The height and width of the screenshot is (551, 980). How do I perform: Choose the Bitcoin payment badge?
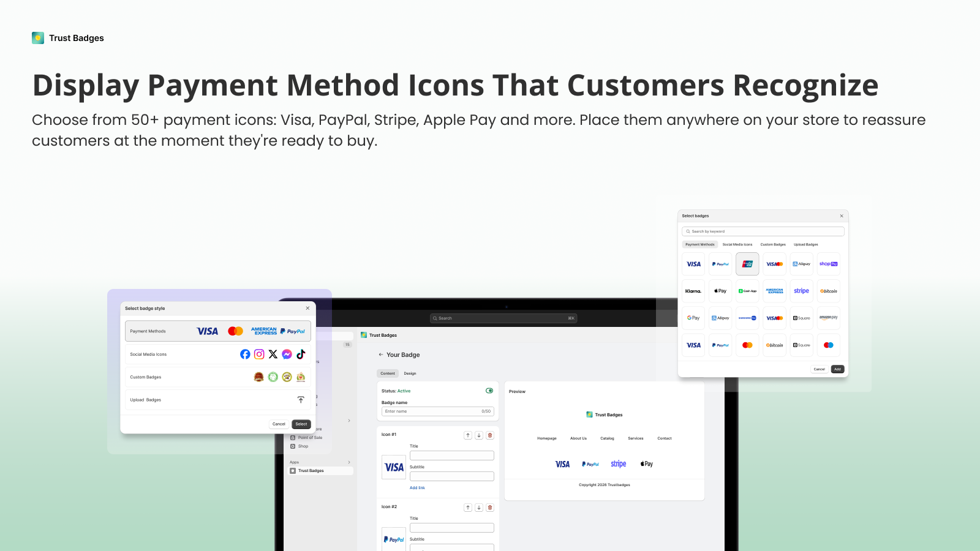[829, 291]
